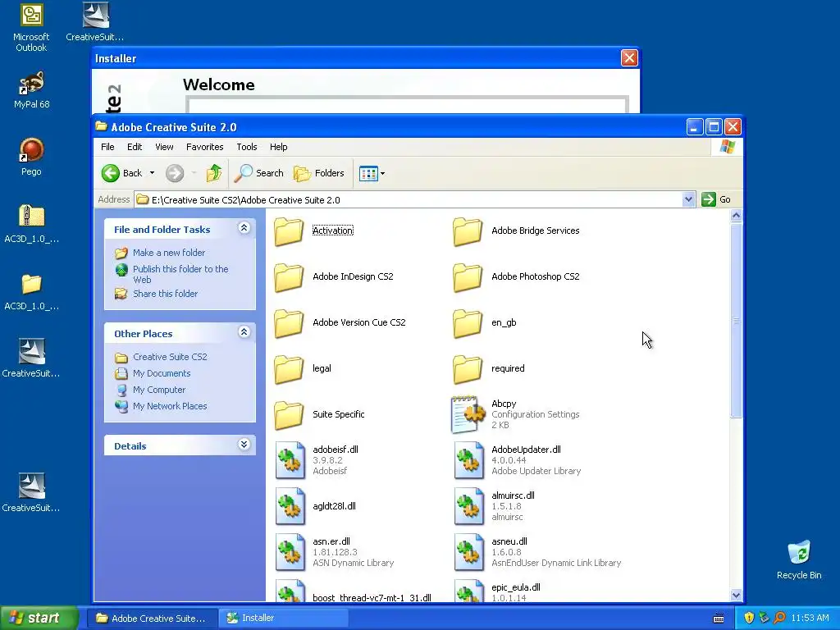Image resolution: width=840 pixels, height=630 pixels.
Task: Select the asn.er.dll file
Action: coord(335,553)
